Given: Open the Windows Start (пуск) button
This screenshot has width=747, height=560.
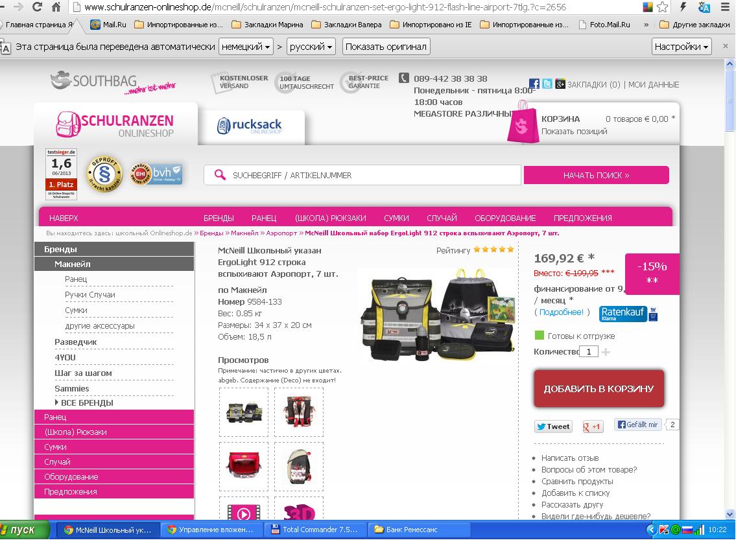Looking at the screenshot, I should tap(24, 530).
